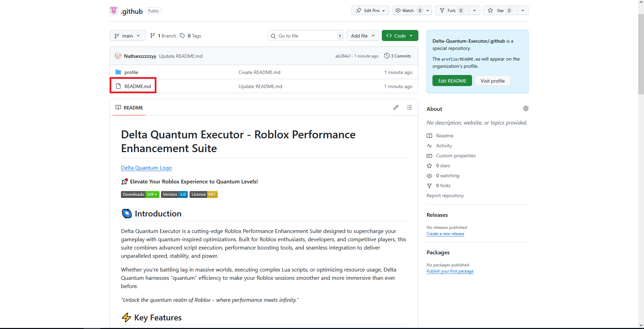Click the About settings gear icon
This screenshot has width=644, height=329.
(525, 108)
